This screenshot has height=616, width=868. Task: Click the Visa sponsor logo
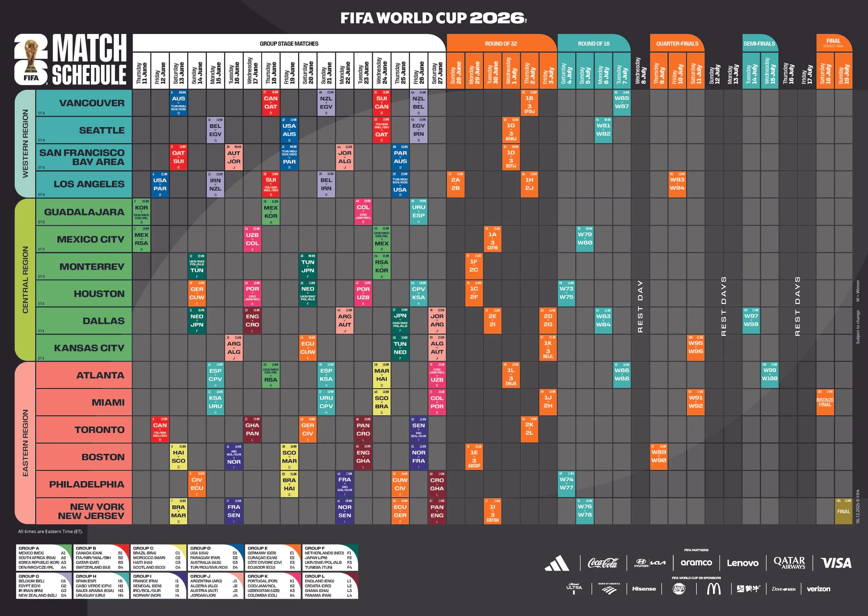[x=836, y=563]
